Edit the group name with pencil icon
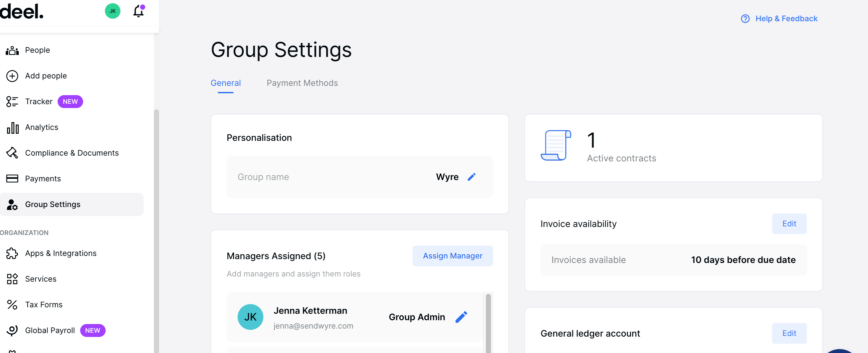868x353 pixels. coord(471,177)
